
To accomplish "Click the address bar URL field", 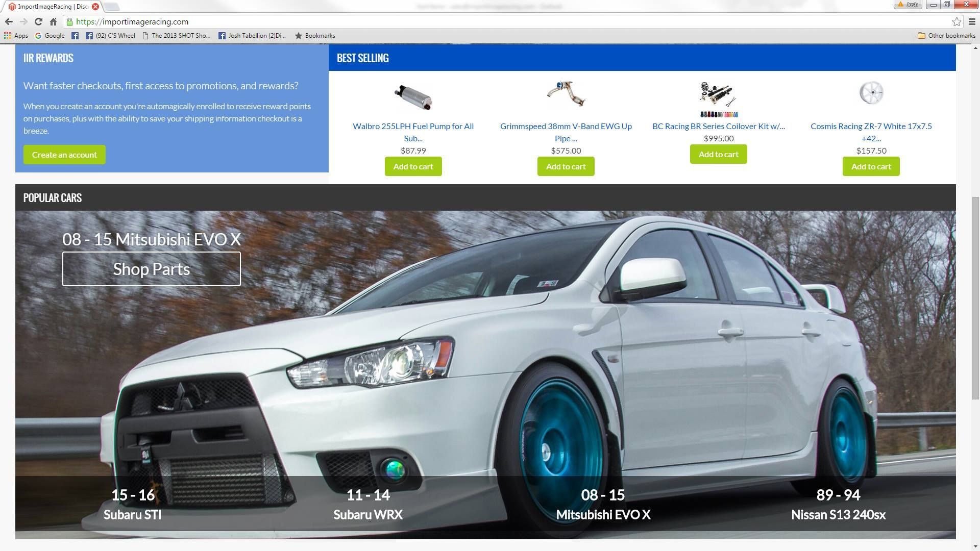I will click(510, 21).
